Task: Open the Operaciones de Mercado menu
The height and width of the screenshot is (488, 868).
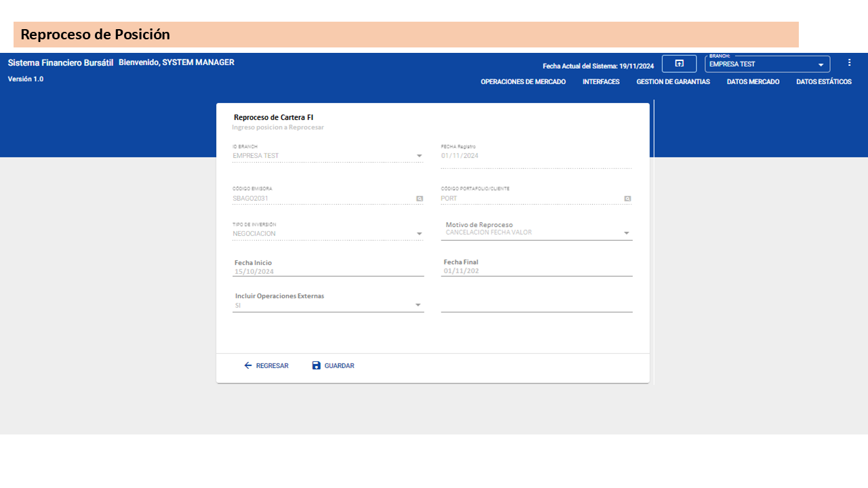Action: point(523,82)
